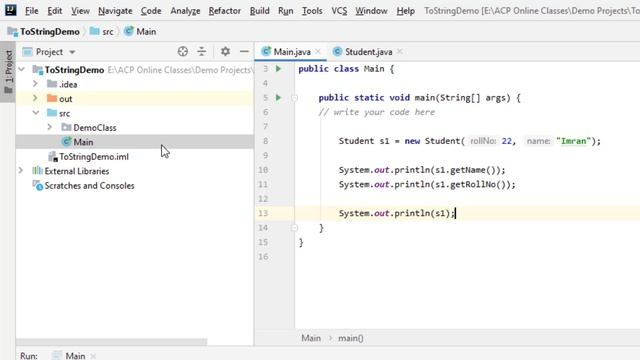Image resolution: width=640 pixels, height=360 pixels.
Task: Close the Main run tab
Action: point(93,356)
